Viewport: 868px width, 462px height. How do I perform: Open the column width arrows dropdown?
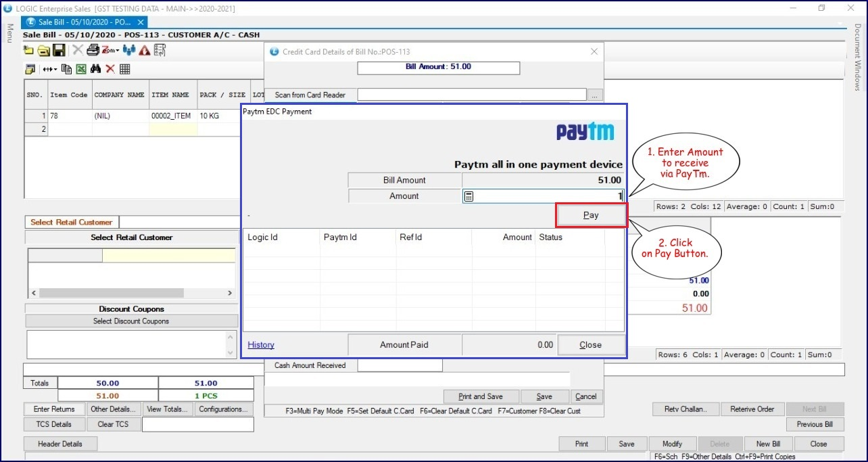click(50, 69)
